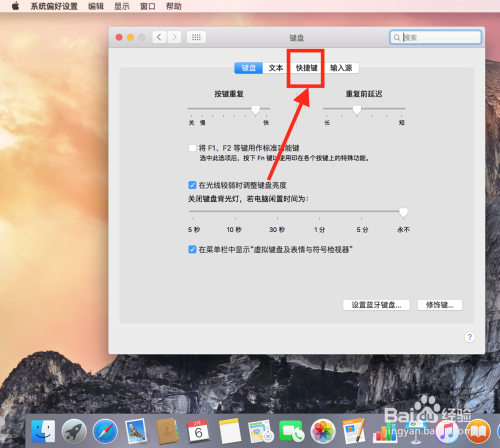Image resolution: width=500 pixels, height=448 pixels.
Task: Open Keynote podium icon in dock
Action: click(416, 431)
